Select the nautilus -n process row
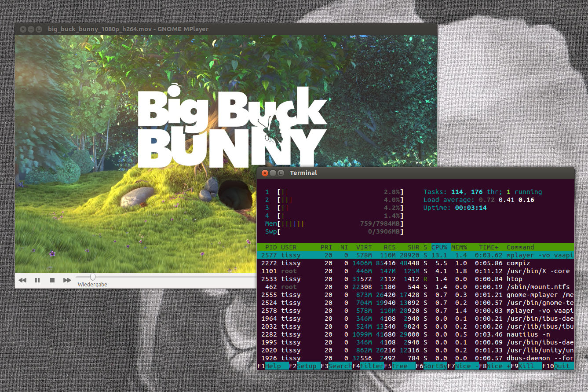This screenshot has height=392, width=588. coord(416,334)
